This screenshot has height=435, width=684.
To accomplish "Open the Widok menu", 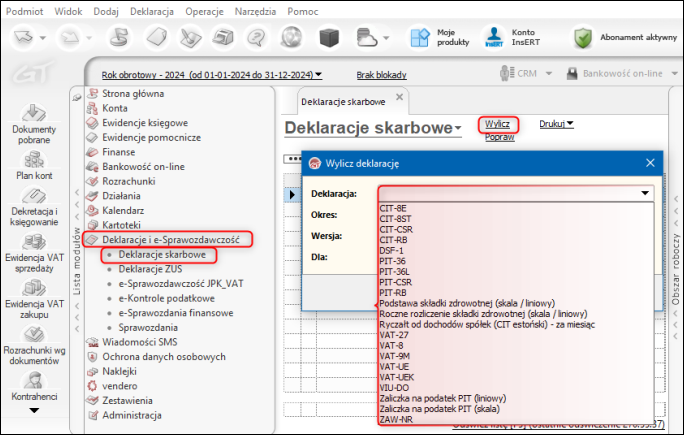I will [x=68, y=11].
